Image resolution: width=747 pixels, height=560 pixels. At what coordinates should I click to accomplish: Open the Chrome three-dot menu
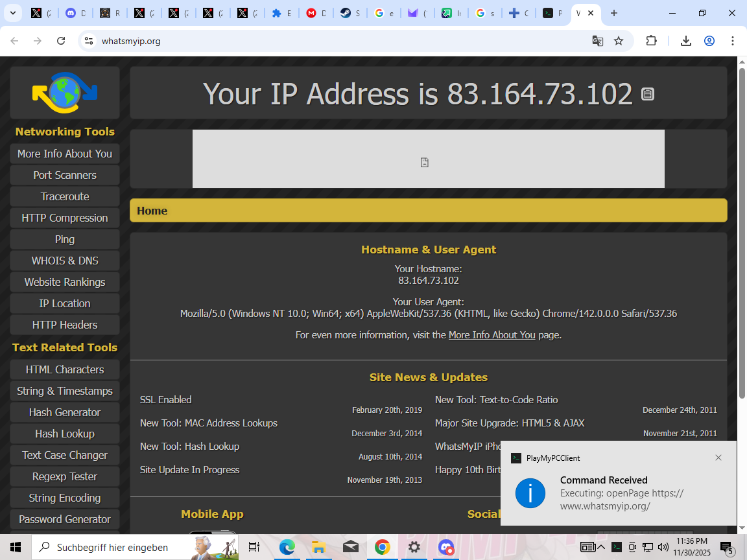coord(733,41)
